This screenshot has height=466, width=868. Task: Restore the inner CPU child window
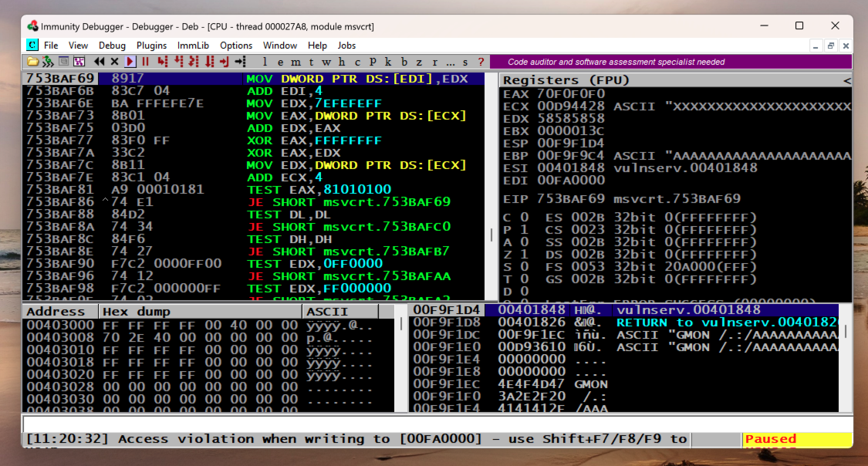[830, 46]
